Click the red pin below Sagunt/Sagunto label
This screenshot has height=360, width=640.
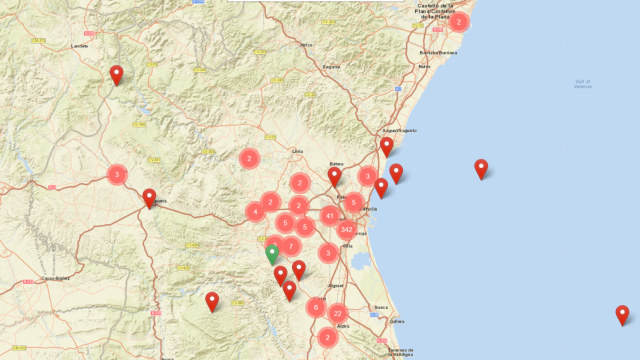tap(387, 147)
